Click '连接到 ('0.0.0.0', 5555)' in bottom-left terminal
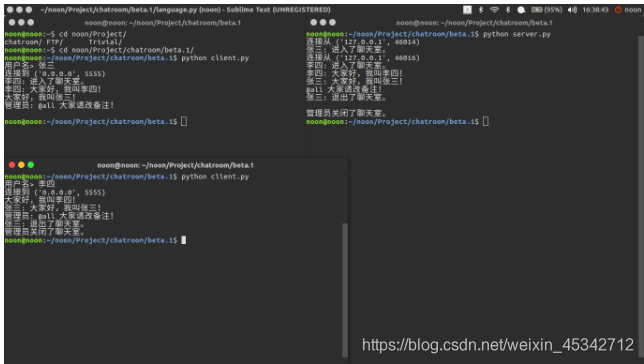The height and width of the screenshot is (364, 644). tap(55, 193)
